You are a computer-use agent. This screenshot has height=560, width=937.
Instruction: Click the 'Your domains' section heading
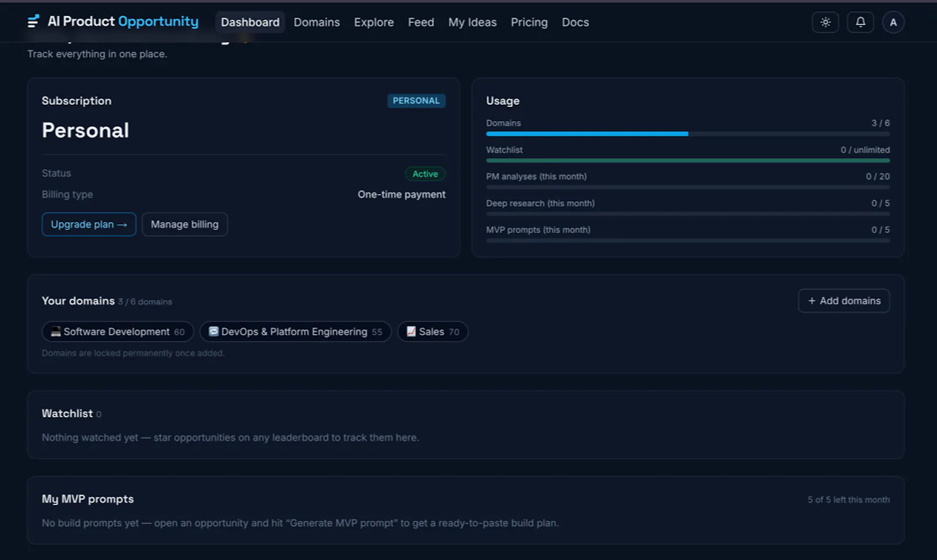[78, 301]
